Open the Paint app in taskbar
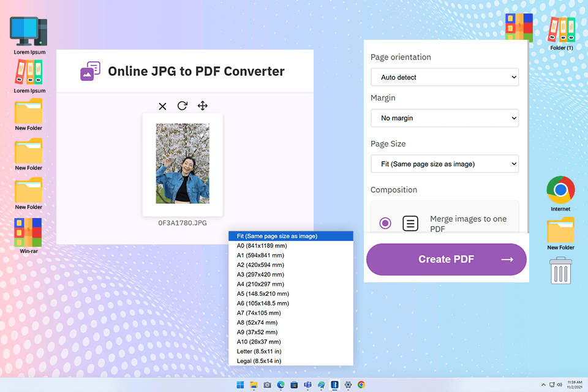 pos(322,385)
